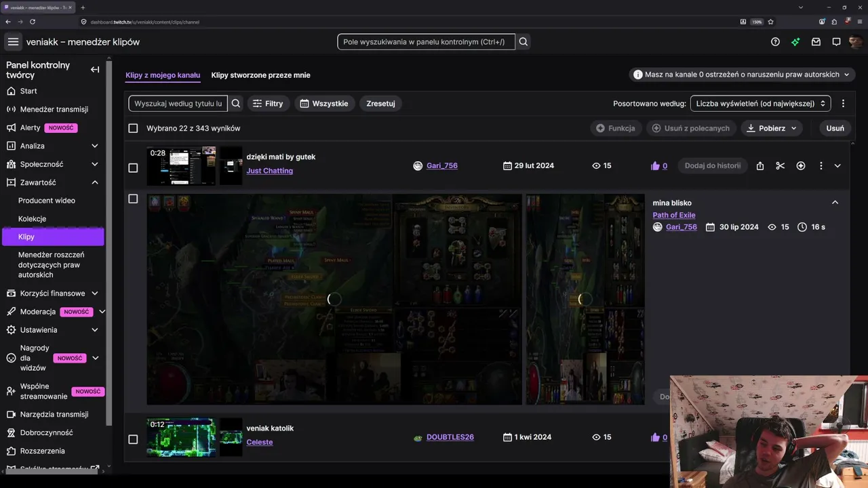Switch to 'Klipy z mojego kanału' tab

pyautogui.click(x=163, y=75)
